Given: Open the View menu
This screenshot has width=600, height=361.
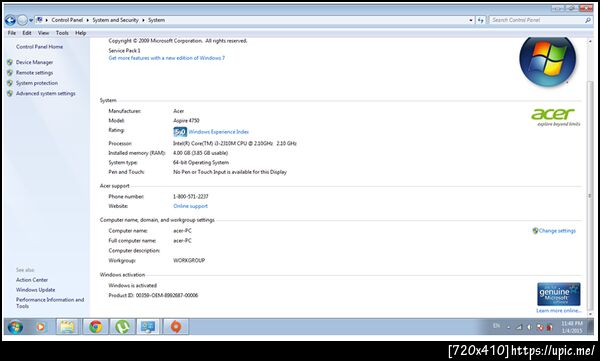Looking at the screenshot, I should point(43,33).
